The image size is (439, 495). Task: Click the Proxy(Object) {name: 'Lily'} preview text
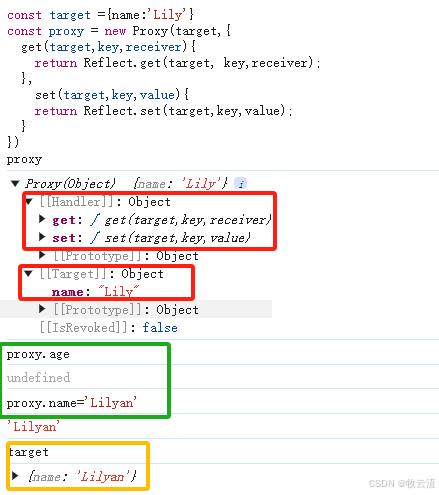[x=127, y=184]
